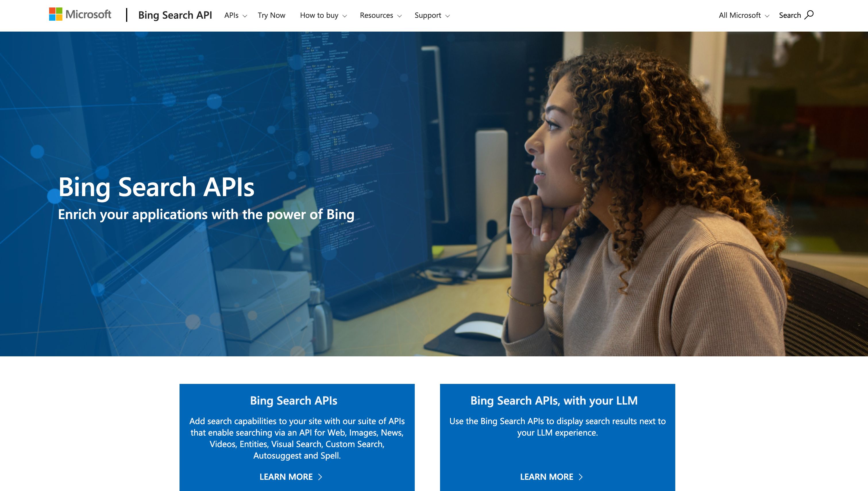868x491 pixels.
Task: Click the Microsoft logo
Action: point(80,15)
